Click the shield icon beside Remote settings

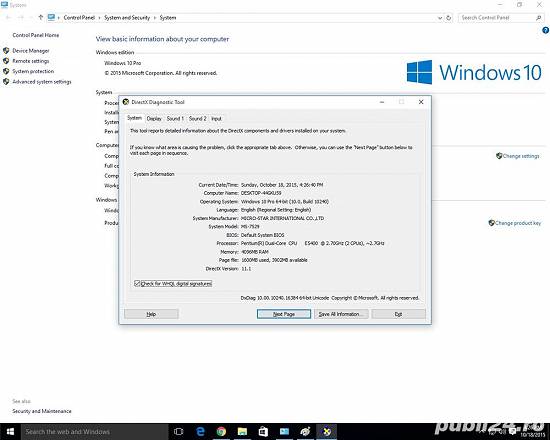point(6,61)
